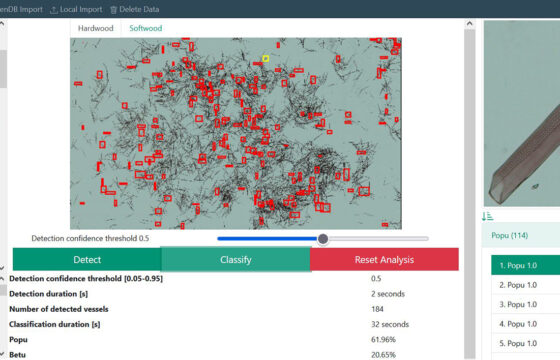Click the Classify button
Image resolution: width=560 pixels, height=360 pixels.
(x=236, y=260)
